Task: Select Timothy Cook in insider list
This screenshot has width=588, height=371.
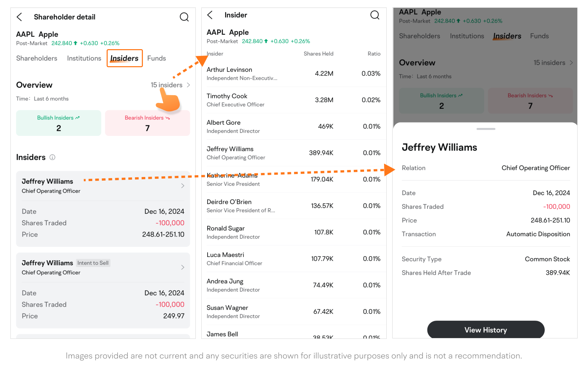Action: (293, 100)
